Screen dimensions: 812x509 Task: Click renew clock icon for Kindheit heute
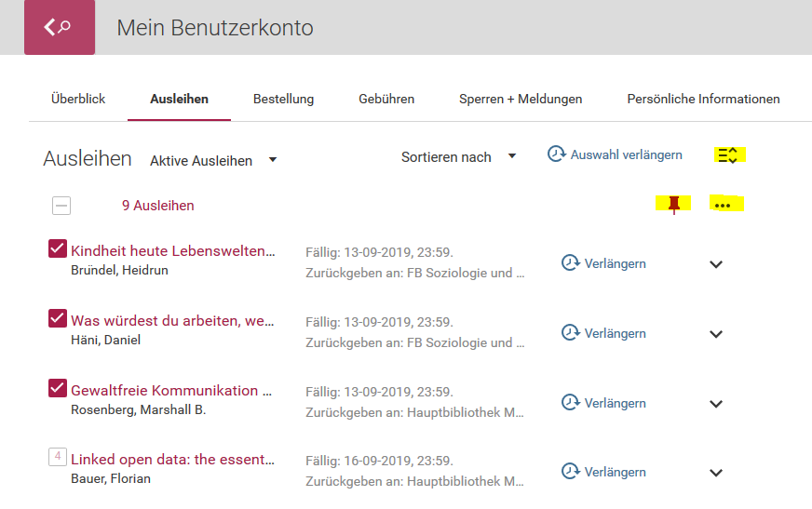pos(571,262)
